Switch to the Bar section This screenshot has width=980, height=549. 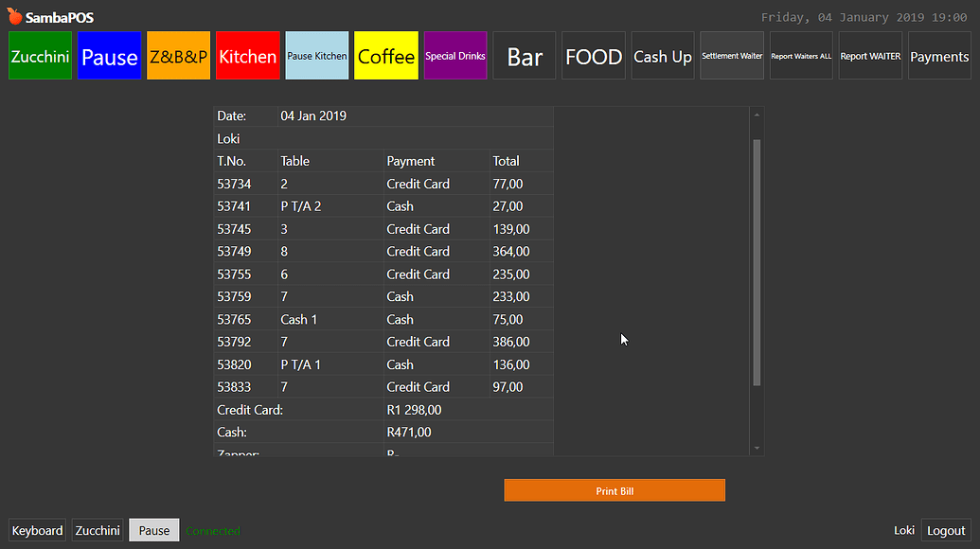point(524,55)
